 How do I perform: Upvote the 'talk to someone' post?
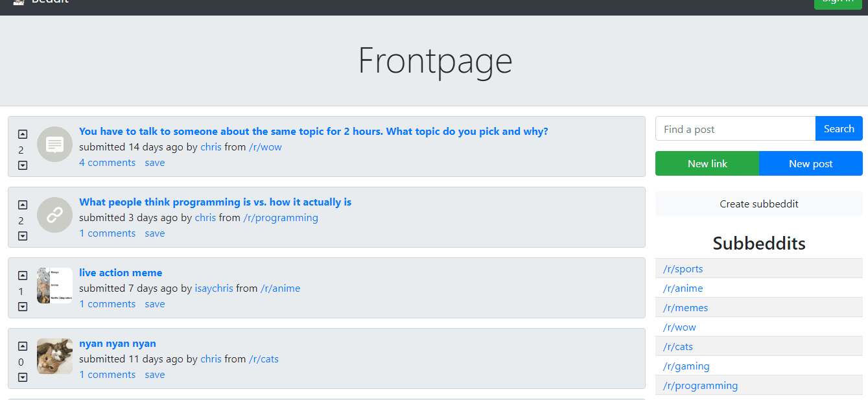tap(23, 134)
